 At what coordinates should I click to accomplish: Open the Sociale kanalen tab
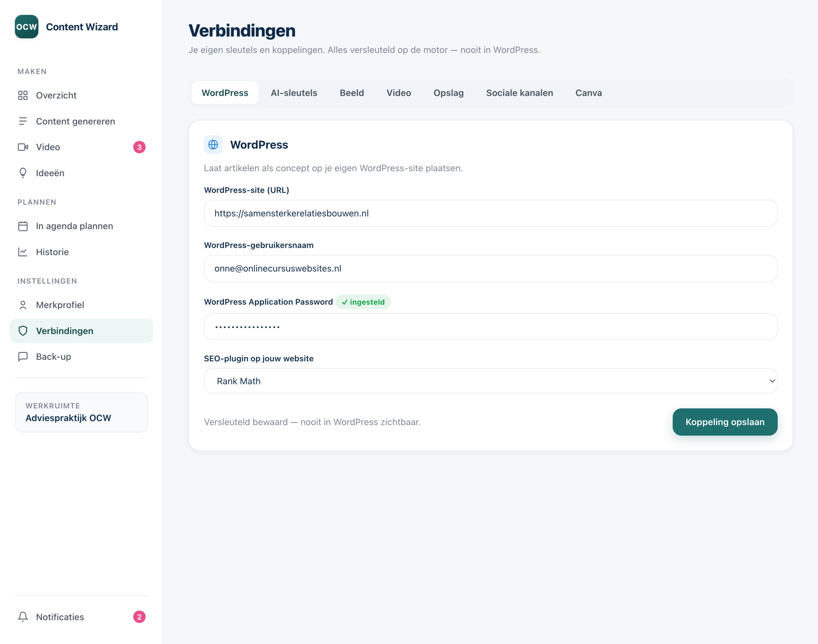point(519,93)
